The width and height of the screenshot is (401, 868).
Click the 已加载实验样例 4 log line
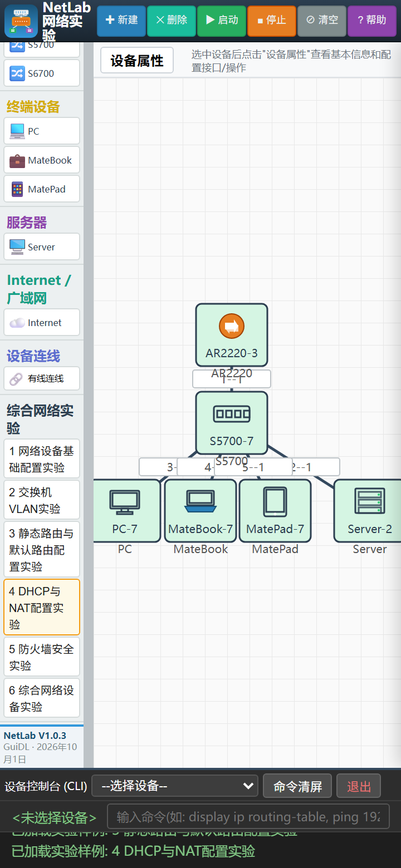tap(133, 851)
